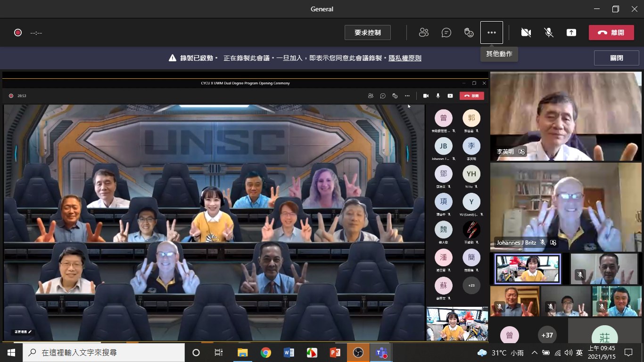
Task: Click the 要求控制 request control button
Action: click(x=368, y=33)
